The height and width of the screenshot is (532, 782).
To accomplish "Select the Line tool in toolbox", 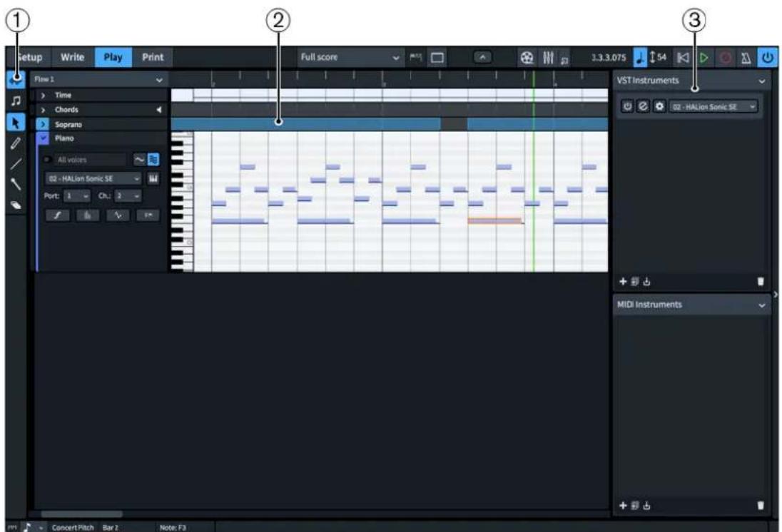I will pyautogui.click(x=16, y=163).
